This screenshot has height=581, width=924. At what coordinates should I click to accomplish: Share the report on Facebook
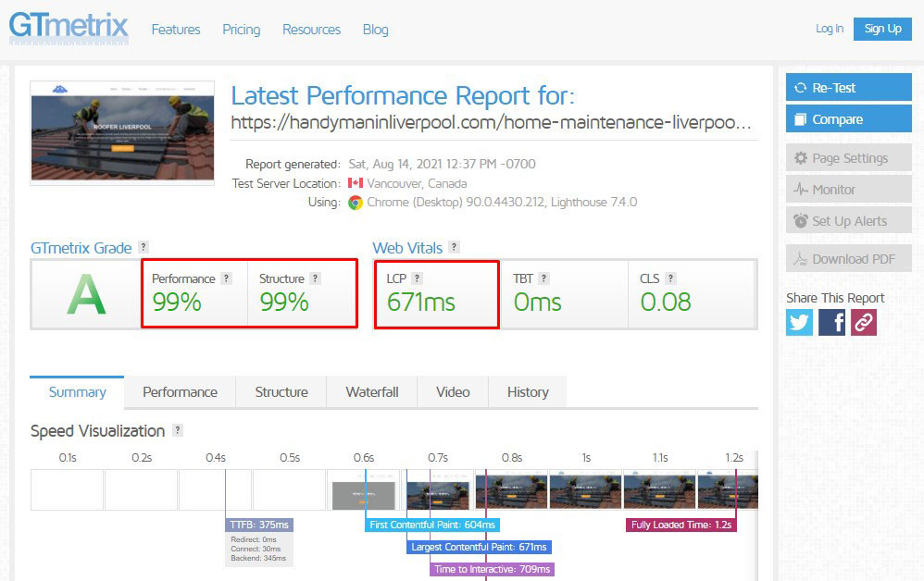tap(830, 322)
